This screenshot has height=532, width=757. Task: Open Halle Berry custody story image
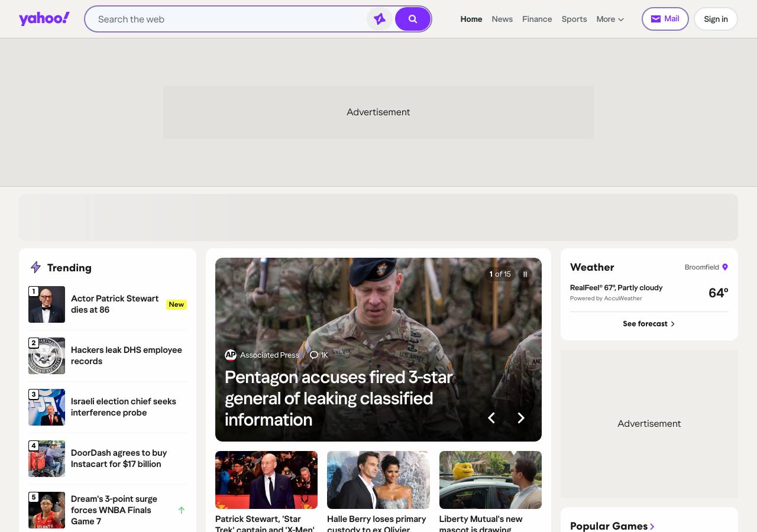click(x=378, y=480)
